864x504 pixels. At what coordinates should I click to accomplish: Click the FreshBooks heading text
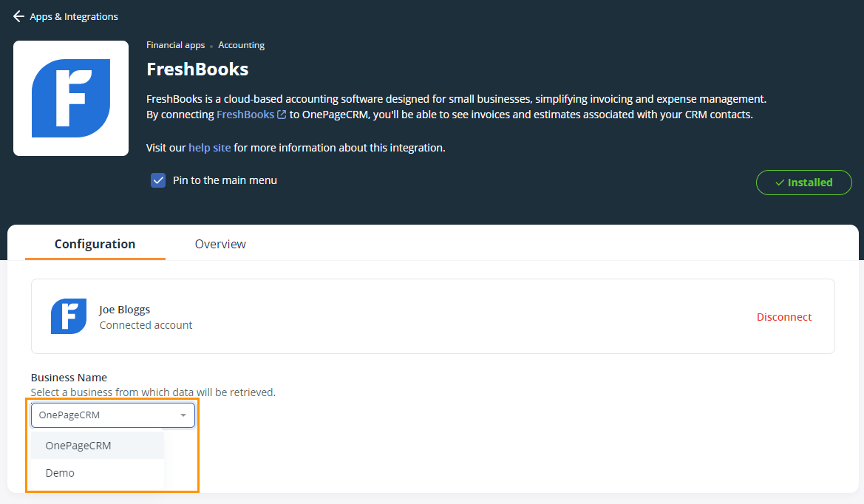coord(197,69)
